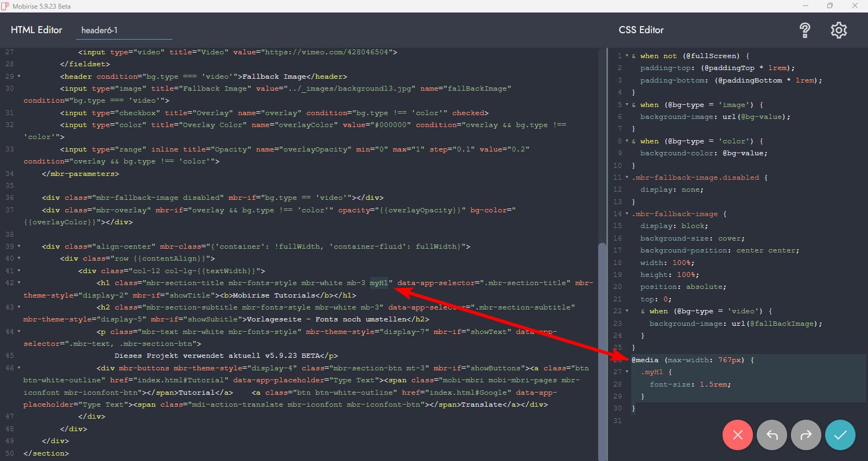Select the header6-1 tab
868x461 pixels.
click(99, 30)
